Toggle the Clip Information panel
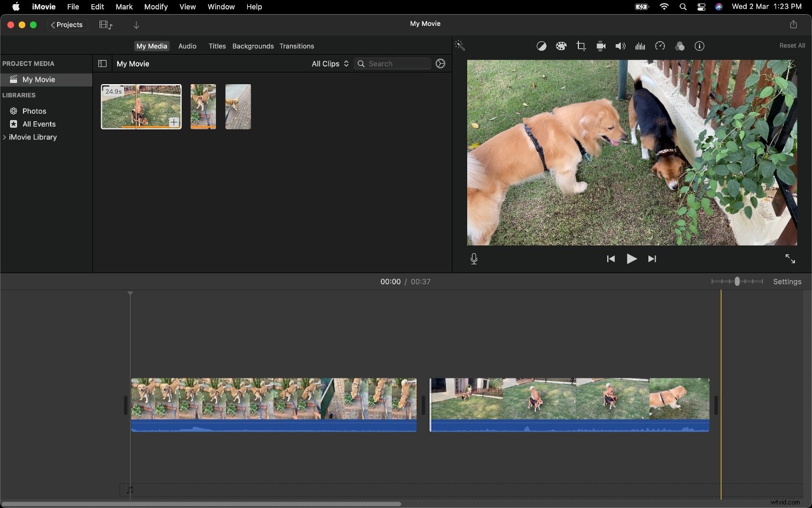812x508 pixels. [x=700, y=46]
